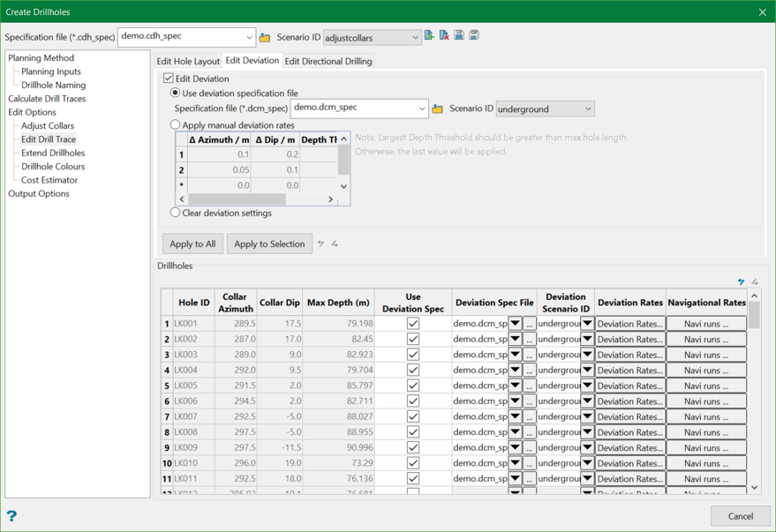Browse for the .cdh_spec specification file
Screen dimensions: 776x532
click(265, 38)
